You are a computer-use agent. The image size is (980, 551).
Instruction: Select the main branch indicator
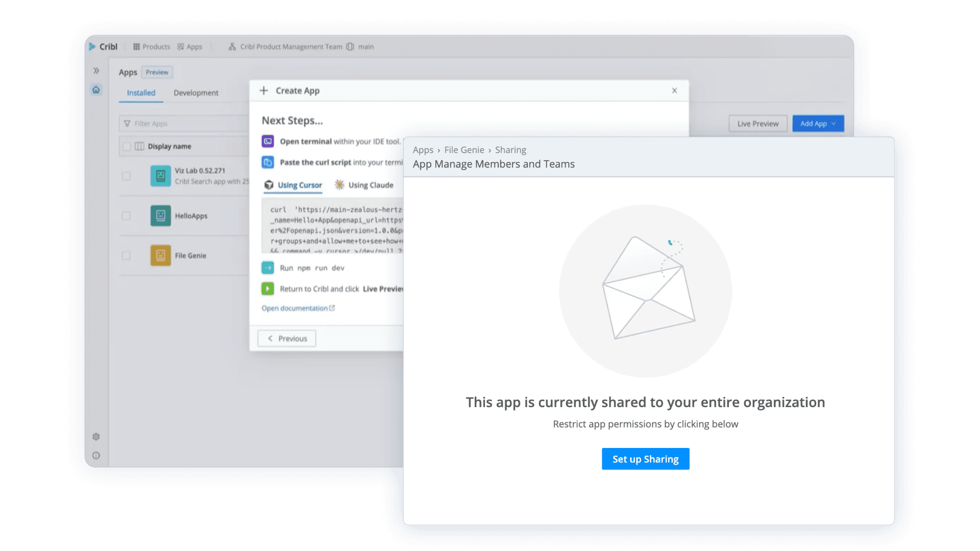pyautogui.click(x=360, y=46)
